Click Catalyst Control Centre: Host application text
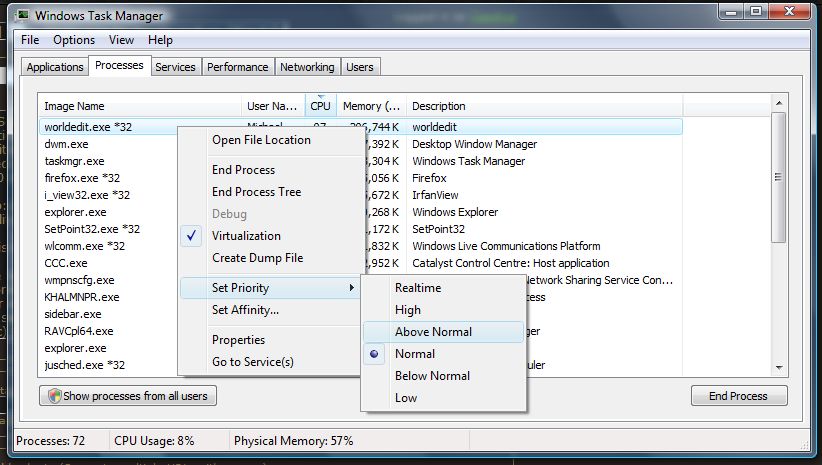Image resolution: width=822 pixels, height=465 pixels. 511,263
